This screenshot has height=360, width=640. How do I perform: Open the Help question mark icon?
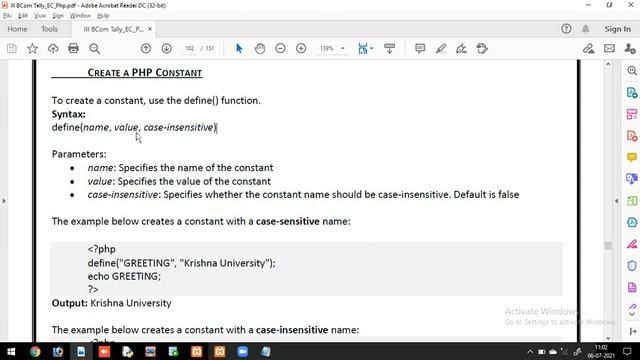(x=566, y=29)
